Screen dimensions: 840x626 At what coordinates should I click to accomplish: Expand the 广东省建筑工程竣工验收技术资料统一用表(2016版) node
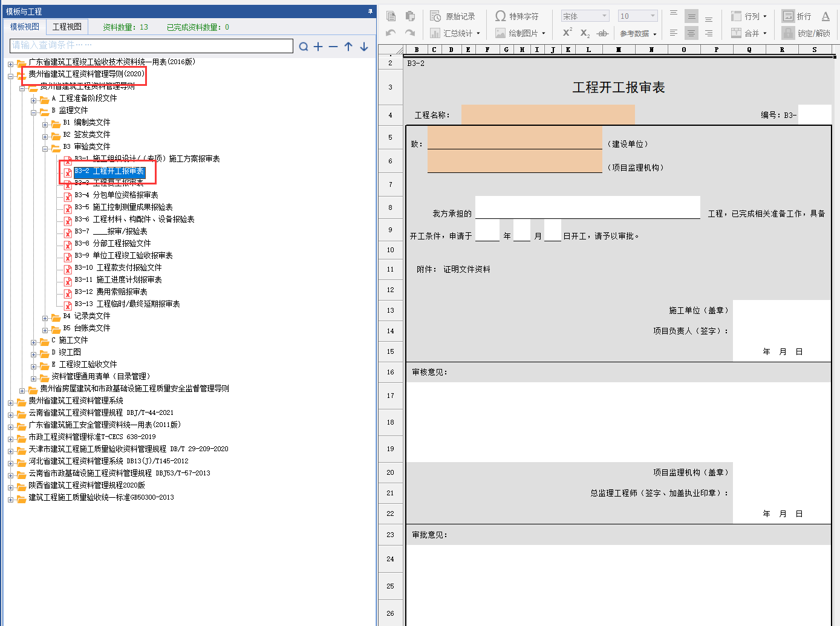click(x=10, y=64)
